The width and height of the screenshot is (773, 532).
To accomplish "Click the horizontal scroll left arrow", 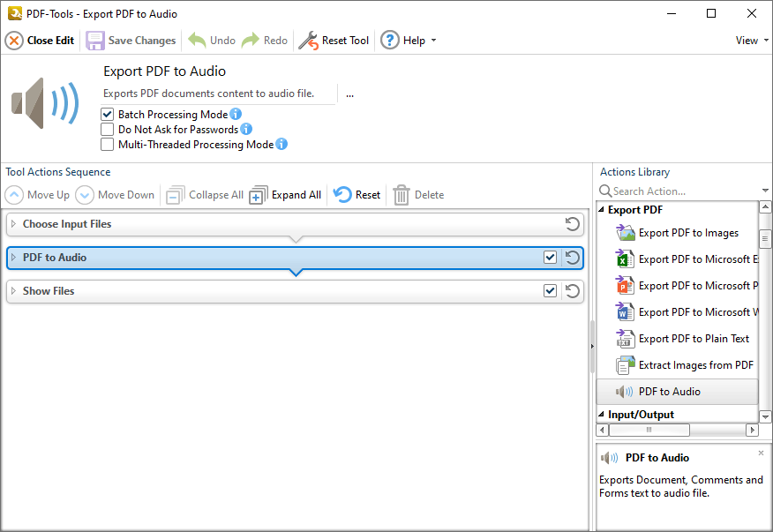I will 602,430.
